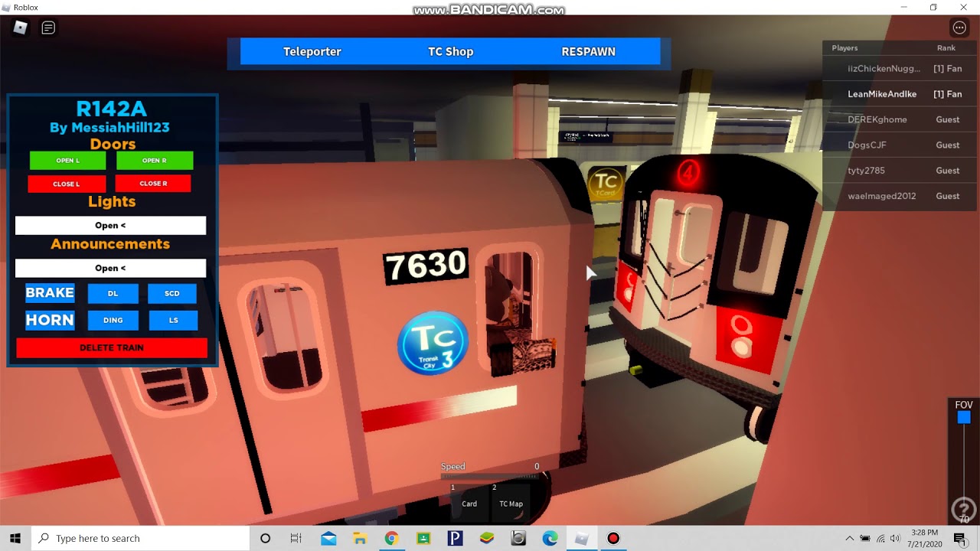Open Mail app in taskbar

click(x=328, y=538)
